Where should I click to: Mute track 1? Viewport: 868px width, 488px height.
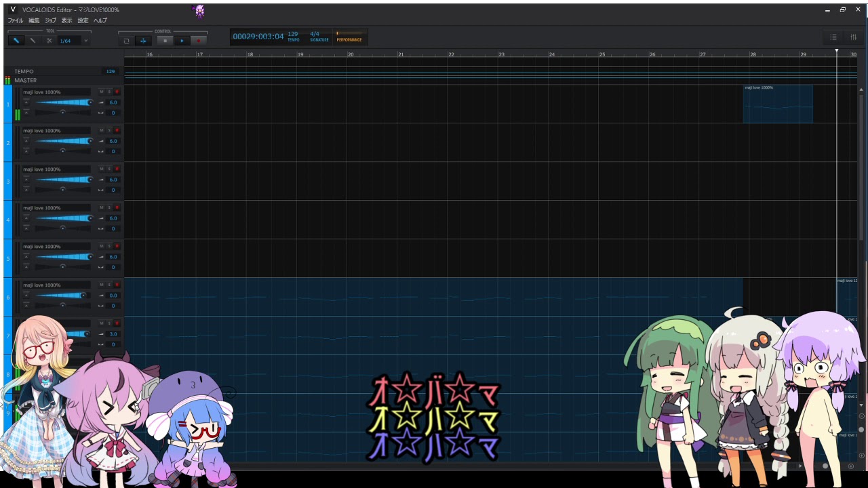pos(102,91)
